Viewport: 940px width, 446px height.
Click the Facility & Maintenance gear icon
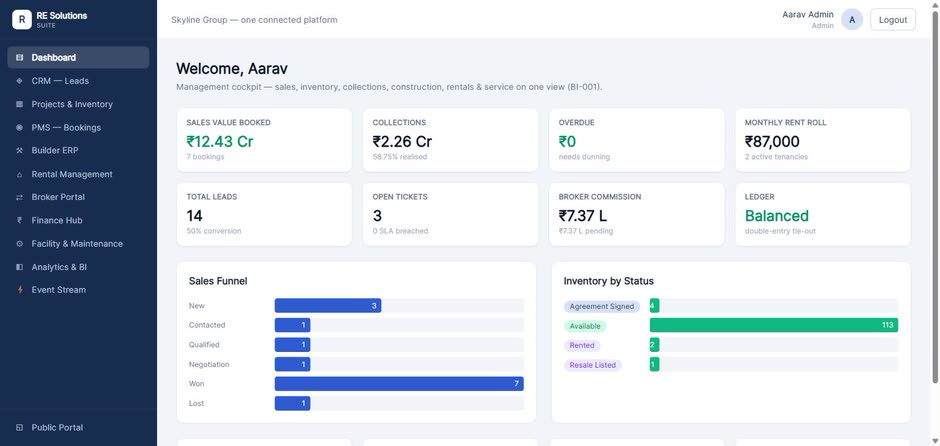click(x=19, y=244)
